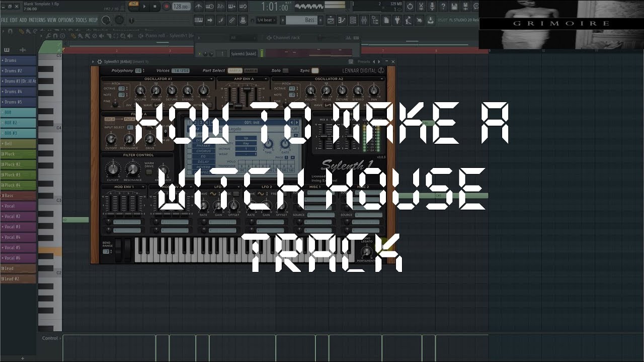Click the add pattern plus button
644x362 pixels.
click(320, 20)
